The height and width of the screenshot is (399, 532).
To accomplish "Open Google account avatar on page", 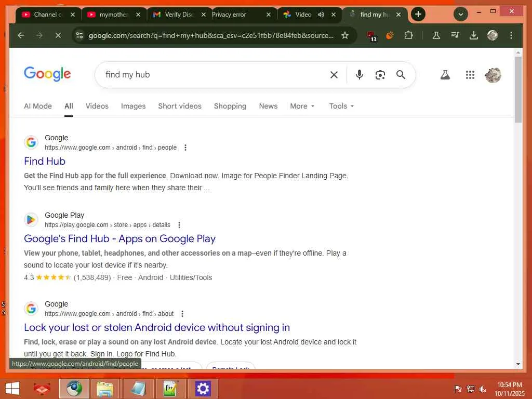I will 493,75.
